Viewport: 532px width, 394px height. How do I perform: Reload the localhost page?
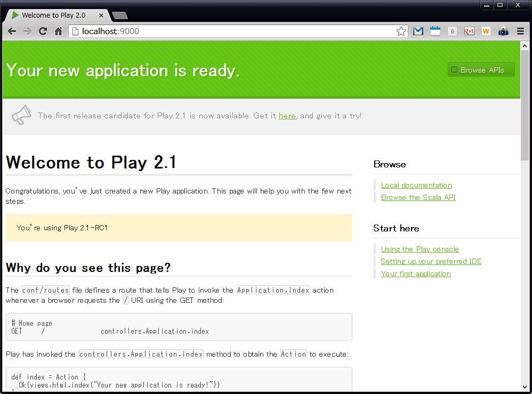pos(43,31)
